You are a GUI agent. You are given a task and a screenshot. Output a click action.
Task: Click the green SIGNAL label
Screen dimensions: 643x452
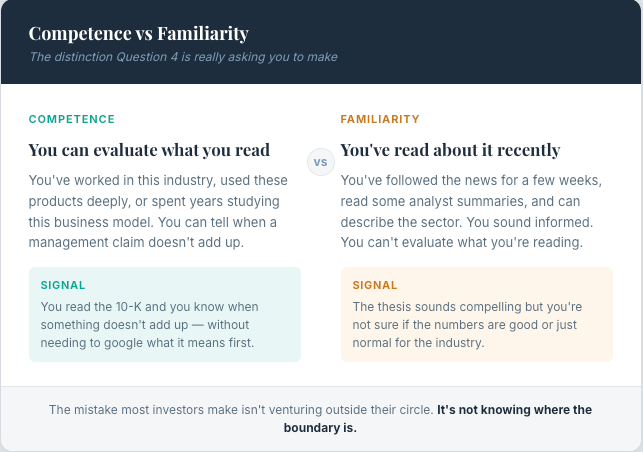point(63,285)
